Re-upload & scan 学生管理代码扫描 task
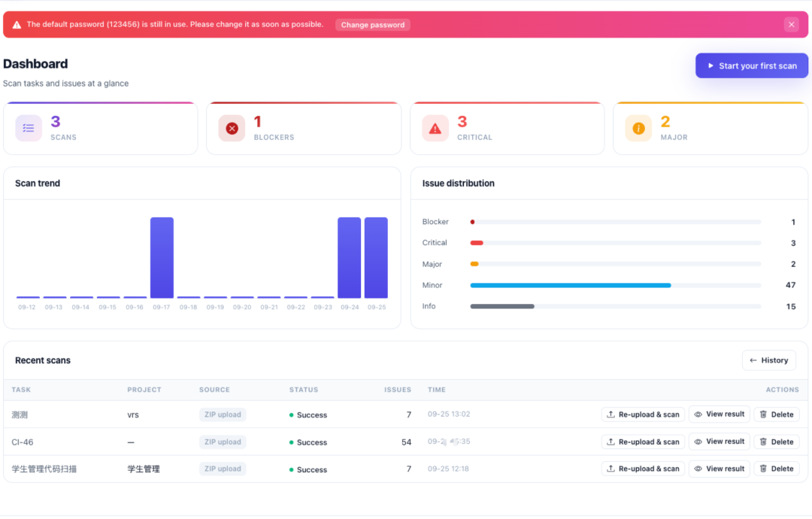The width and height of the screenshot is (812, 519). (643, 469)
